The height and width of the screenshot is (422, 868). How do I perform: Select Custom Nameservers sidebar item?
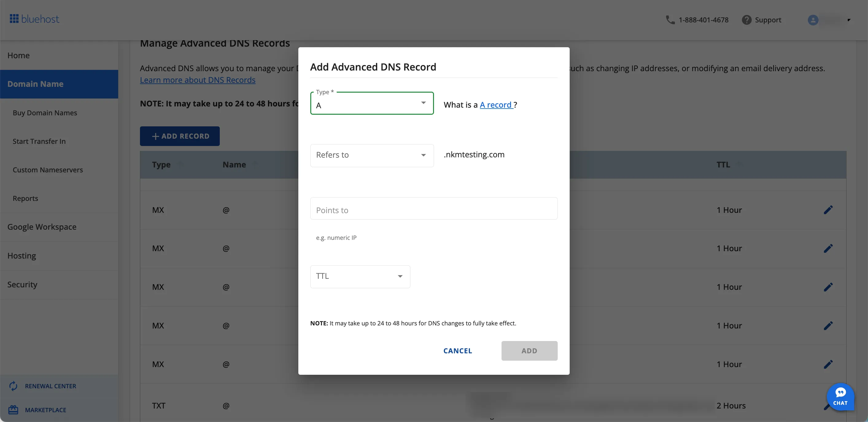pos(48,170)
